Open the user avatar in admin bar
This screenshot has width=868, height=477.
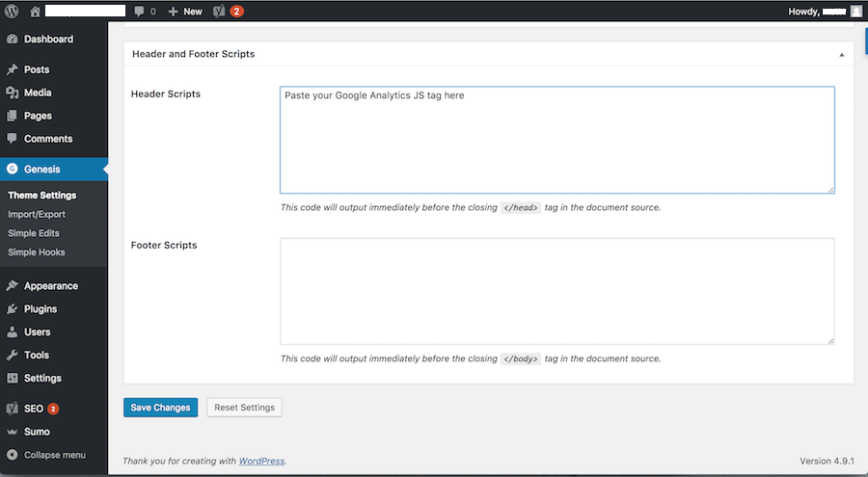tap(855, 11)
